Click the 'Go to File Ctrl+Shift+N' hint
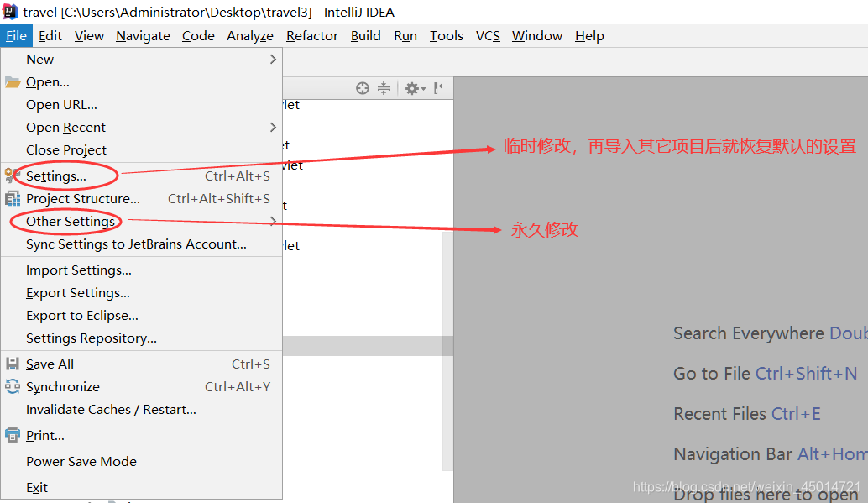 click(x=765, y=374)
